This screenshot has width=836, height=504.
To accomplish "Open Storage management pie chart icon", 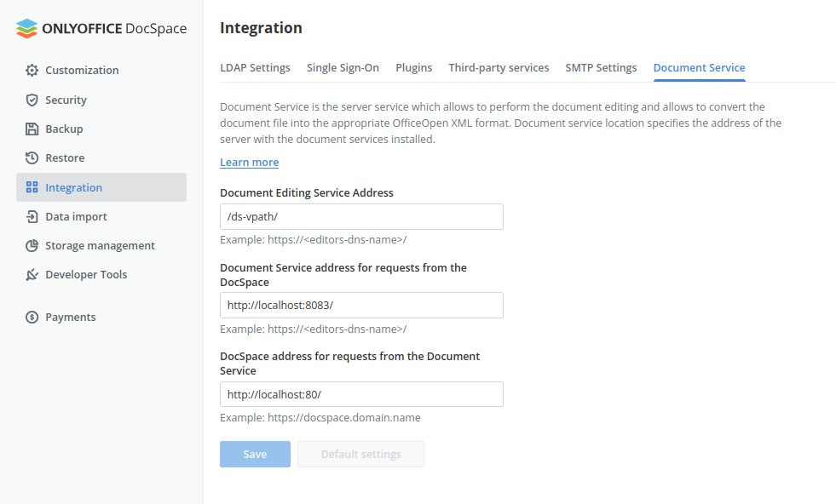I will [32, 245].
